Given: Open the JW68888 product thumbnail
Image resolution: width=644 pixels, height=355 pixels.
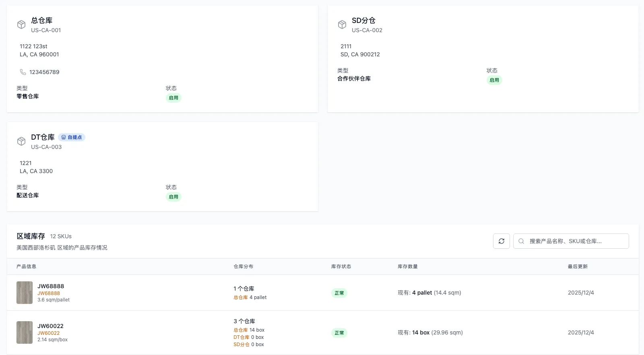Looking at the screenshot, I should tap(25, 293).
